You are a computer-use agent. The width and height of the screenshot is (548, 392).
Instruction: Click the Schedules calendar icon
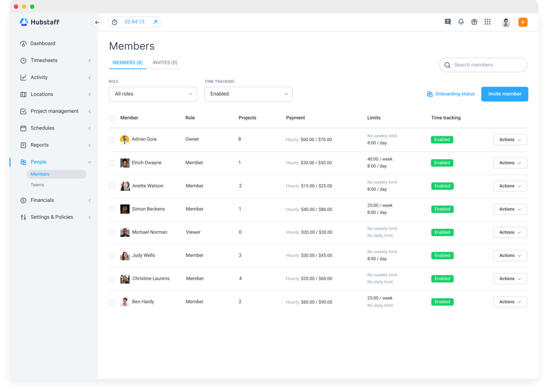click(23, 128)
